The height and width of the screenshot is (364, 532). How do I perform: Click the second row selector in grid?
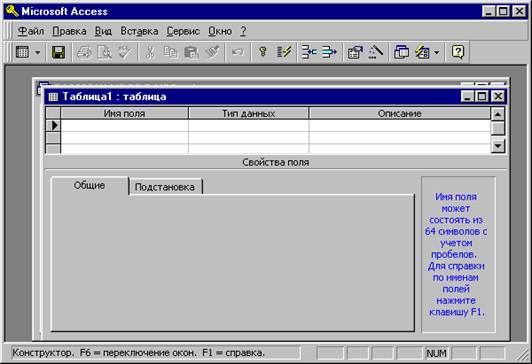point(53,138)
